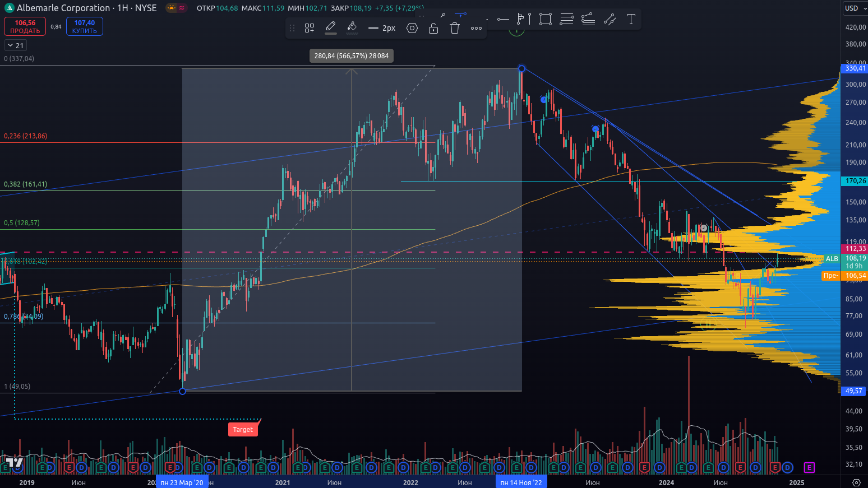868x488 pixels.
Task: Select the horizontal lines Fibonacci tool
Action: pyautogui.click(x=567, y=19)
